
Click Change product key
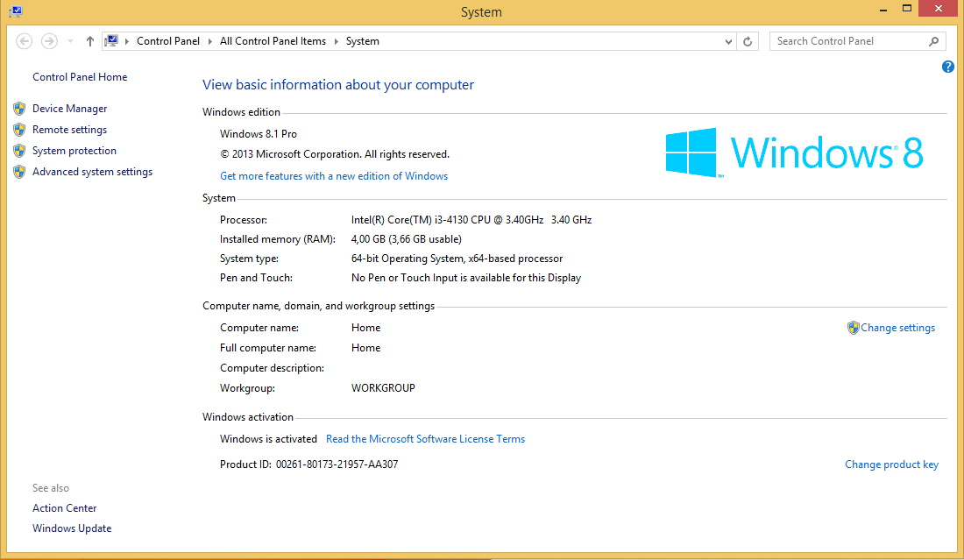coord(891,464)
